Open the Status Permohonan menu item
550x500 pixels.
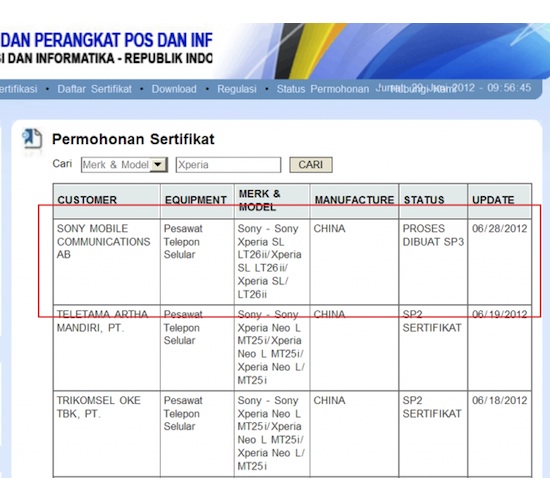[323, 89]
